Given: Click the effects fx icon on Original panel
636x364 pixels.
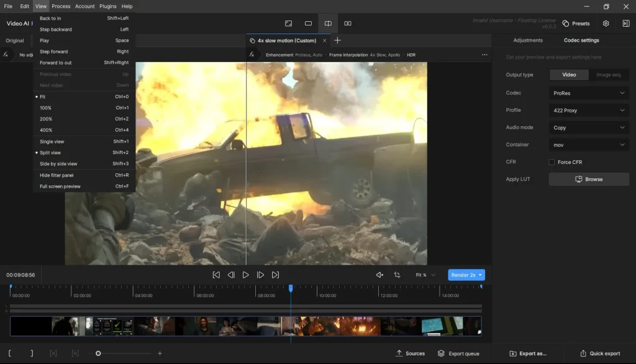Looking at the screenshot, I should 6,55.
